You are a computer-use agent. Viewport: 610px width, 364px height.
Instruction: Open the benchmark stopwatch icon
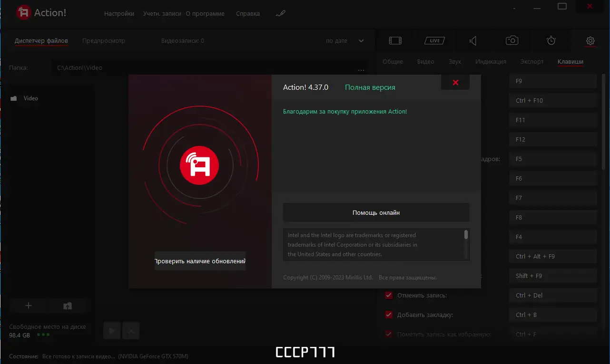click(x=551, y=40)
